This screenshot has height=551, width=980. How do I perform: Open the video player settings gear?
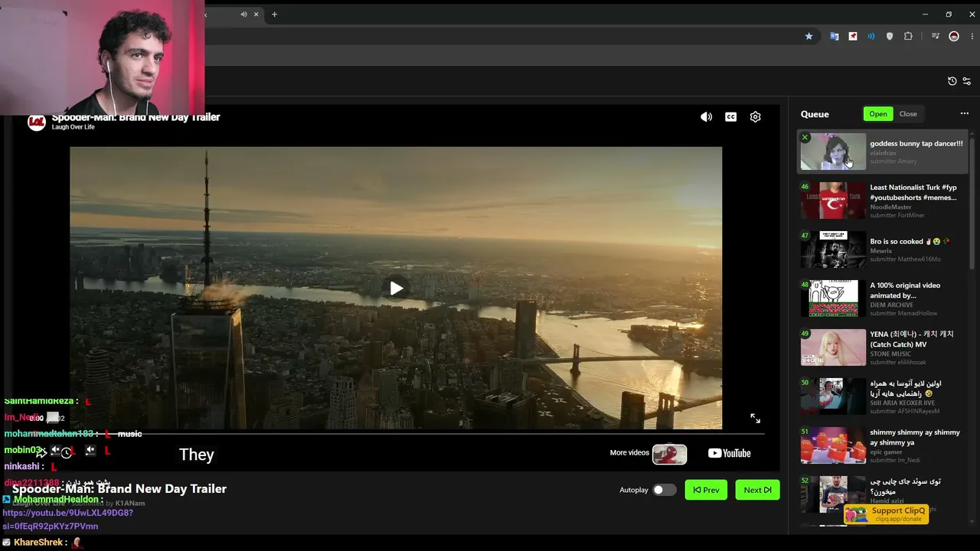tap(755, 117)
